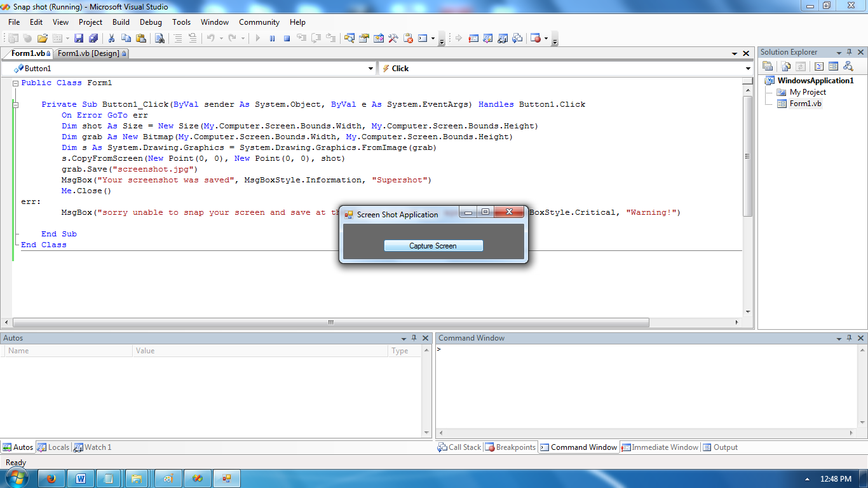Select My Project in Solution Explorer
The height and width of the screenshot is (488, 868).
click(808, 92)
